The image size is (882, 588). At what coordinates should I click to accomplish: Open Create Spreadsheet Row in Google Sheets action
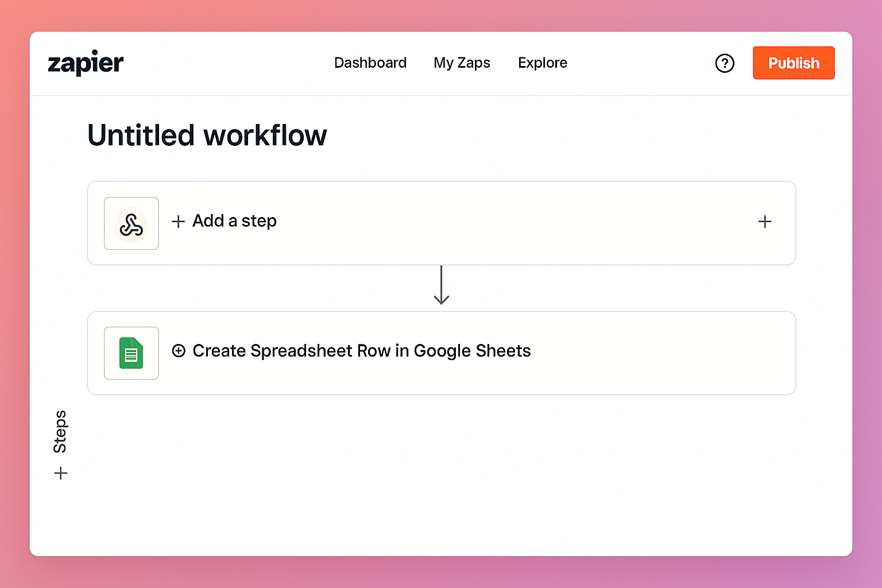pos(362,350)
